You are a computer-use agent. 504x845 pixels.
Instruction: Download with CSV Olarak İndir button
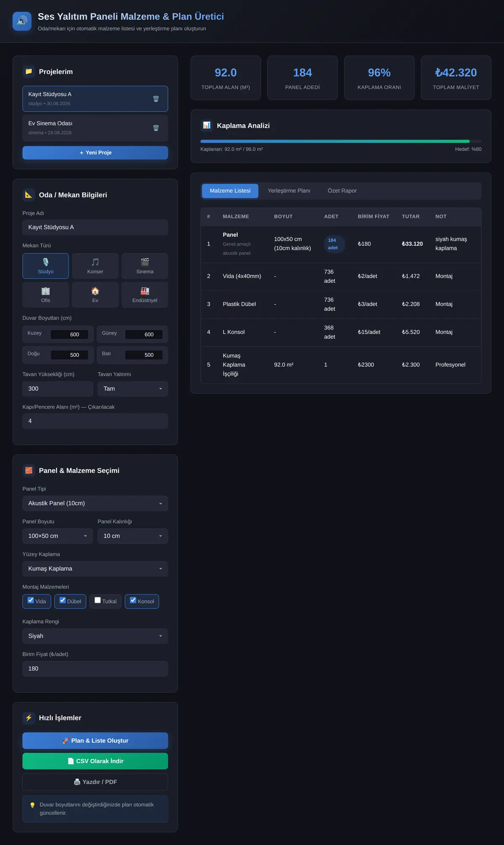[95, 761]
